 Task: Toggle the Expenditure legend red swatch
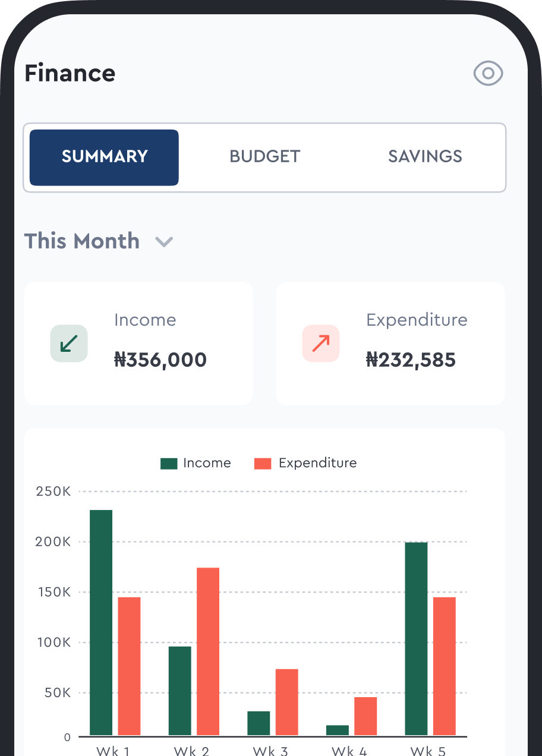[263, 464]
